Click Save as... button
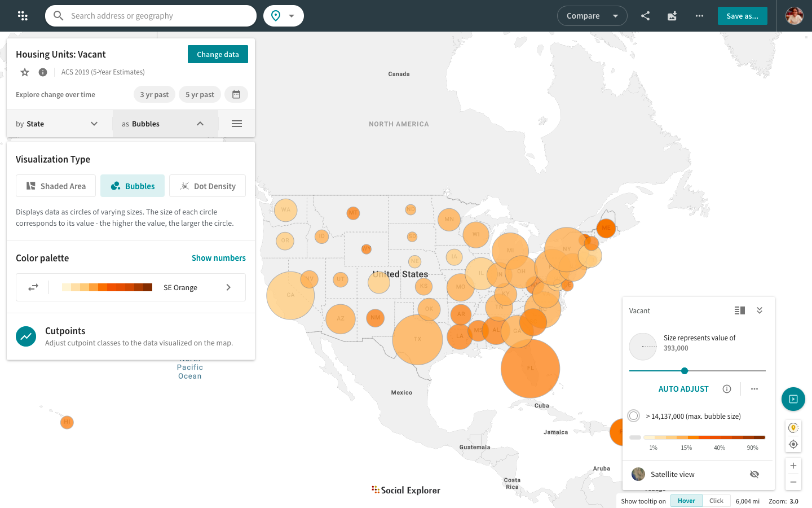The height and width of the screenshot is (508, 812). click(x=742, y=16)
